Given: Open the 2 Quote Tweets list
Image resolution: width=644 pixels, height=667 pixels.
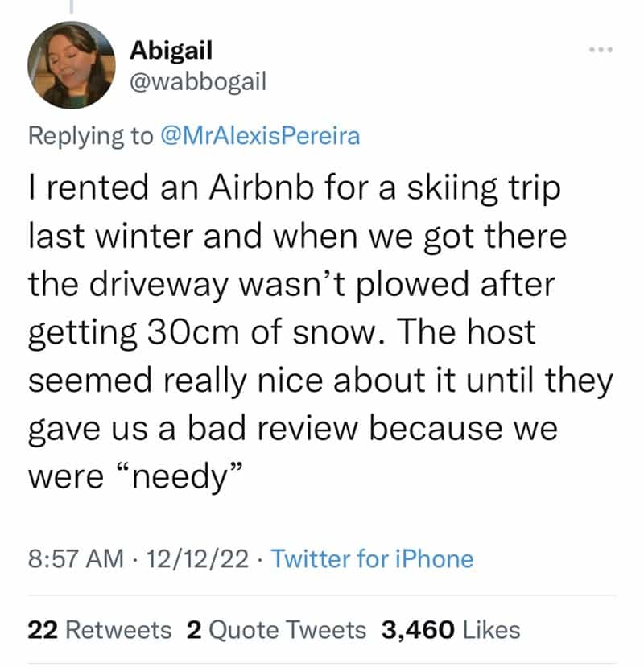Looking at the screenshot, I should [x=275, y=630].
